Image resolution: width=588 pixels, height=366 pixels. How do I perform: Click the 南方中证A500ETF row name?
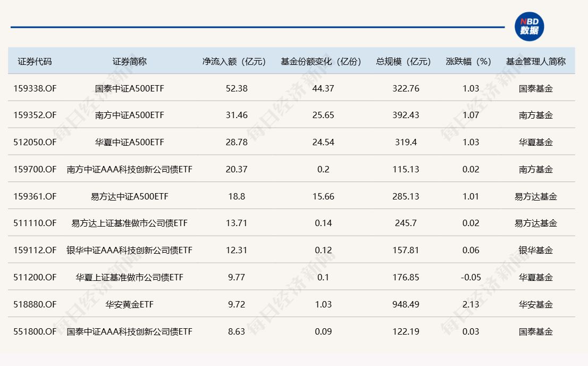pyautogui.click(x=130, y=115)
